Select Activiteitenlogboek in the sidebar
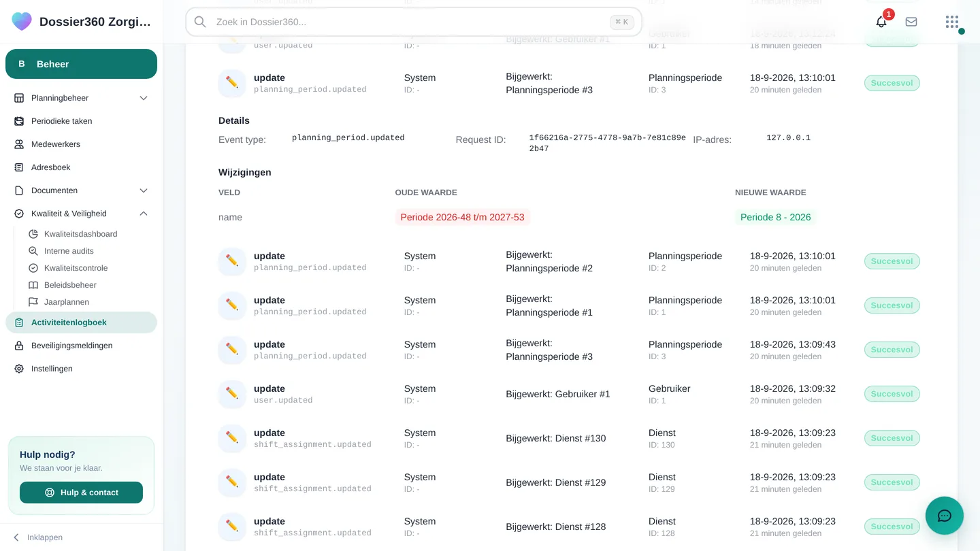 pos(81,322)
